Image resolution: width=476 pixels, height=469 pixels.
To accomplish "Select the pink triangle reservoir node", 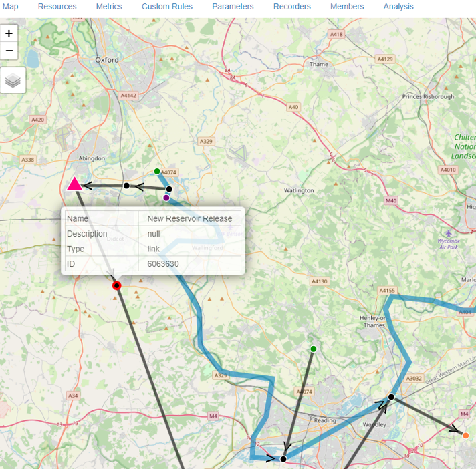I will (x=74, y=184).
